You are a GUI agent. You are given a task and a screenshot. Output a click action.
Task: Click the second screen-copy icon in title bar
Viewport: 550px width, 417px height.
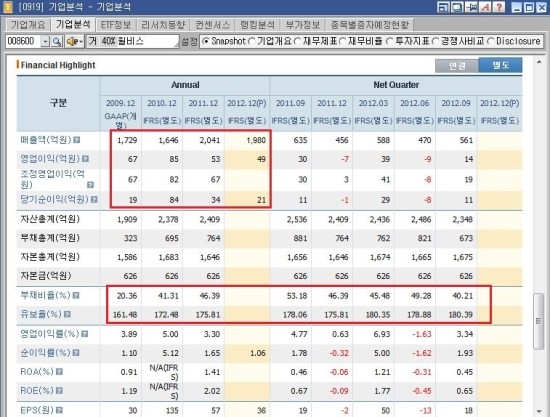pos(457,7)
